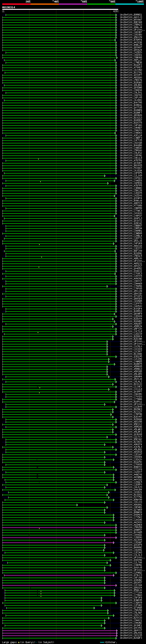
Task: Select the UniRef100_C2EKW7 entry
Action: click(x=131, y=542)
